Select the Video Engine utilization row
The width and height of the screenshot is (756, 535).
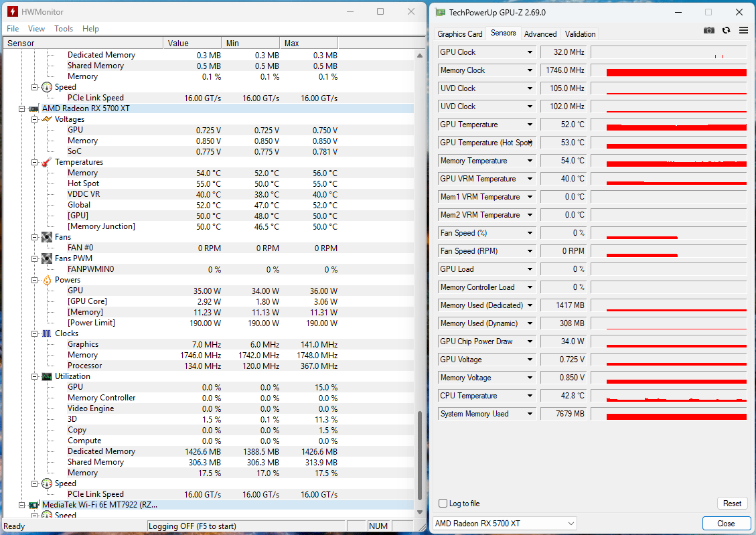point(208,408)
